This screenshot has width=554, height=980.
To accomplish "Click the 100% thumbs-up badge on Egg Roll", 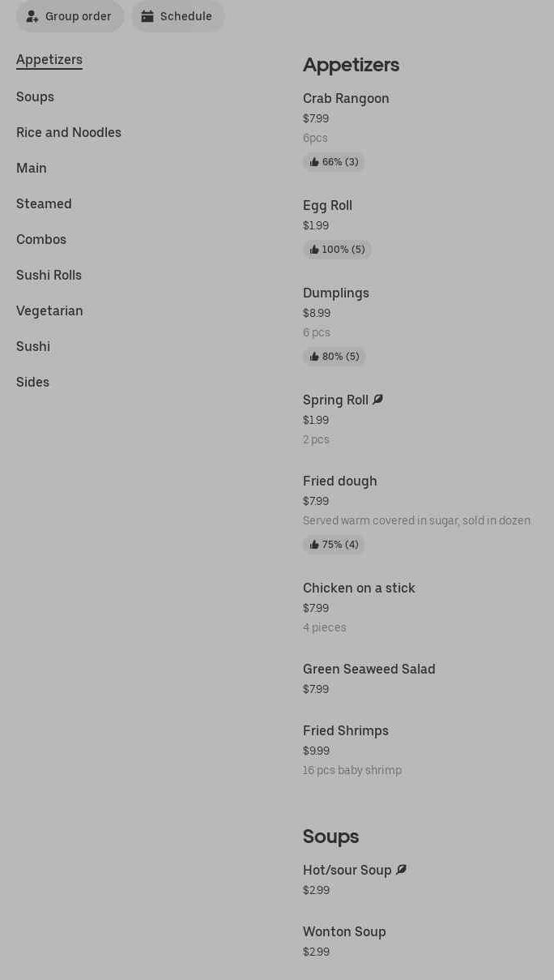I will (337, 250).
